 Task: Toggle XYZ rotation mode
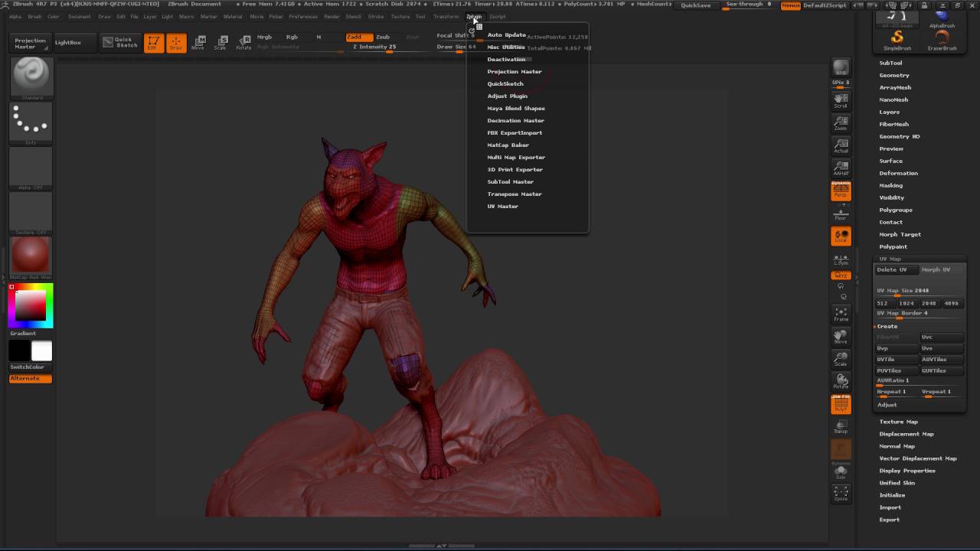tap(841, 275)
